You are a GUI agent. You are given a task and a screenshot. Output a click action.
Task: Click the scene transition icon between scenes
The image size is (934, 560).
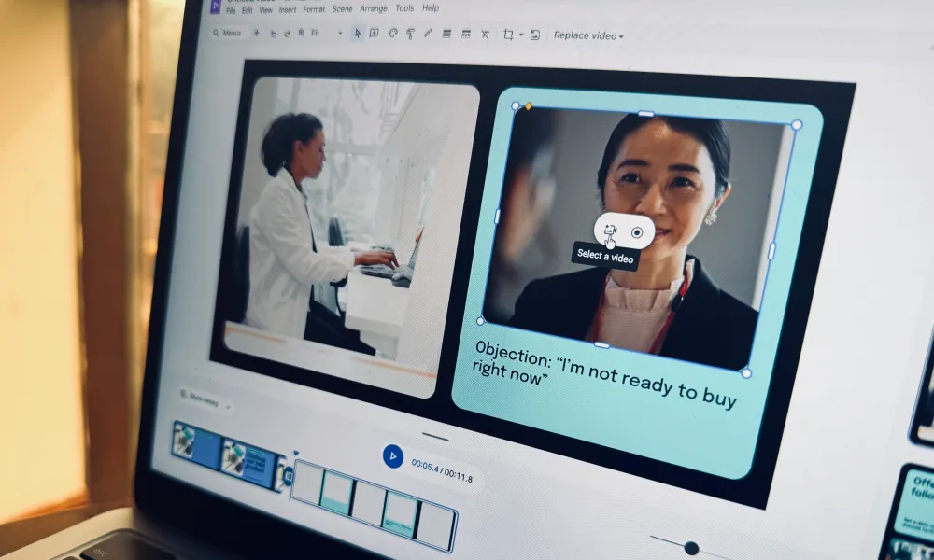(289, 475)
